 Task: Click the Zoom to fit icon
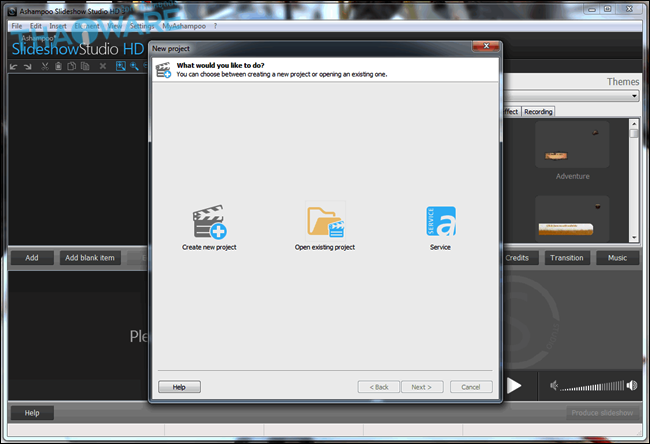(121, 66)
